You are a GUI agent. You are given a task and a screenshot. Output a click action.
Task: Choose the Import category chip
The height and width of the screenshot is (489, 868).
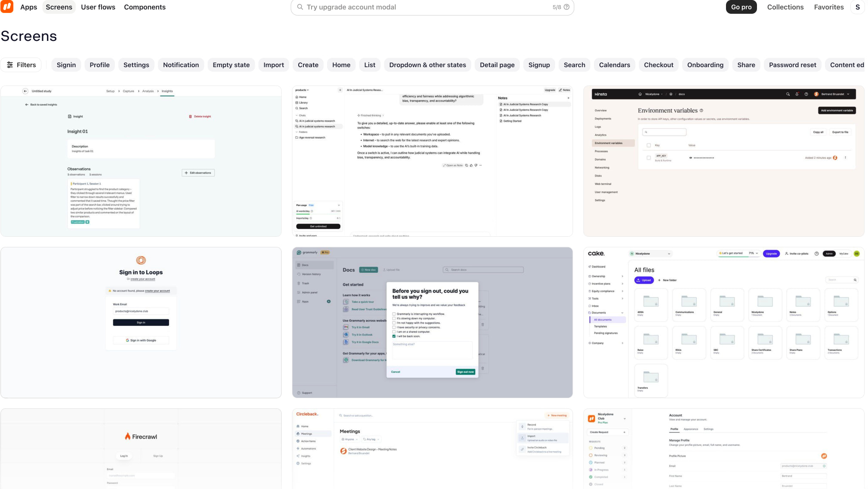pyautogui.click(x=274, y=65)
